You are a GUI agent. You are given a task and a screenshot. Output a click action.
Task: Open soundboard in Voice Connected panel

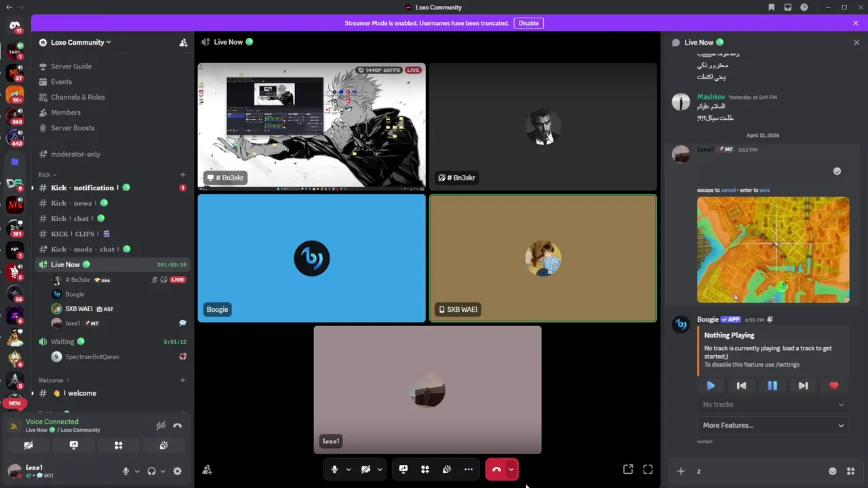[163, 445]
